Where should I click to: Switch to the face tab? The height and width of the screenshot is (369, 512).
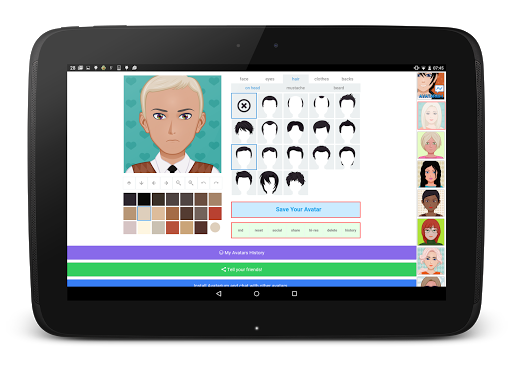(244, 79)
